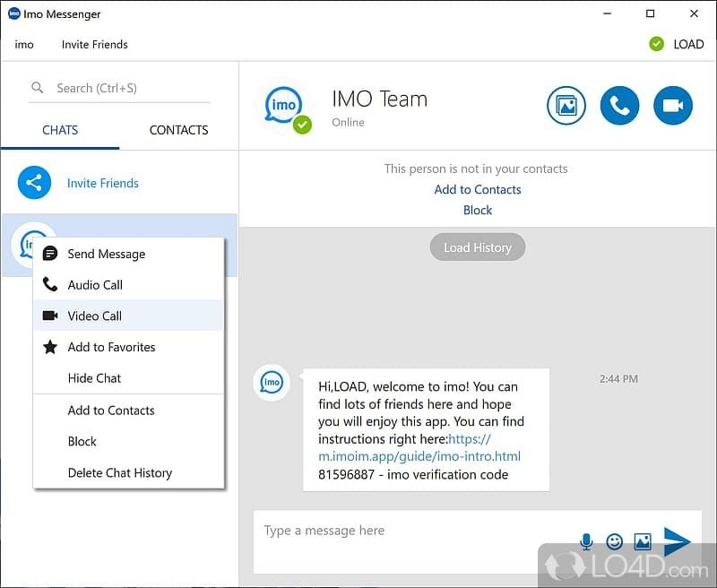Click the LOAD account name at top right
This screenshot has height=588, width=717.
coord(688,44)
